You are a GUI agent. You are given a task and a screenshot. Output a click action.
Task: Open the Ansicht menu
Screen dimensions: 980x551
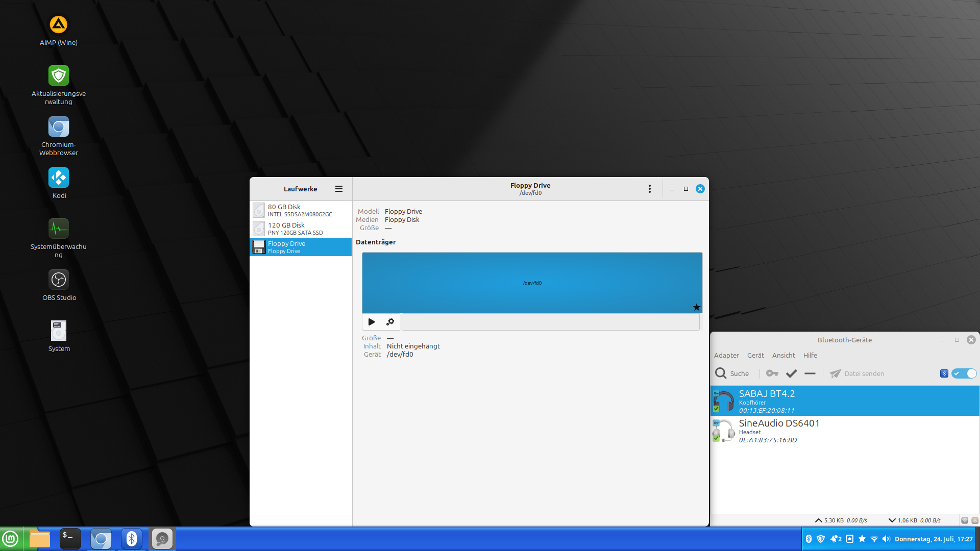pyautogui.click(x=783, y=355)
